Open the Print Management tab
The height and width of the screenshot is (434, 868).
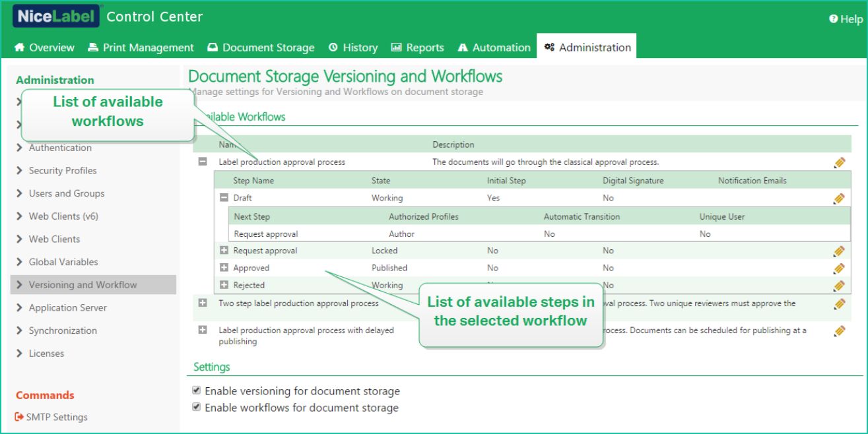click(x=141, y=47)
